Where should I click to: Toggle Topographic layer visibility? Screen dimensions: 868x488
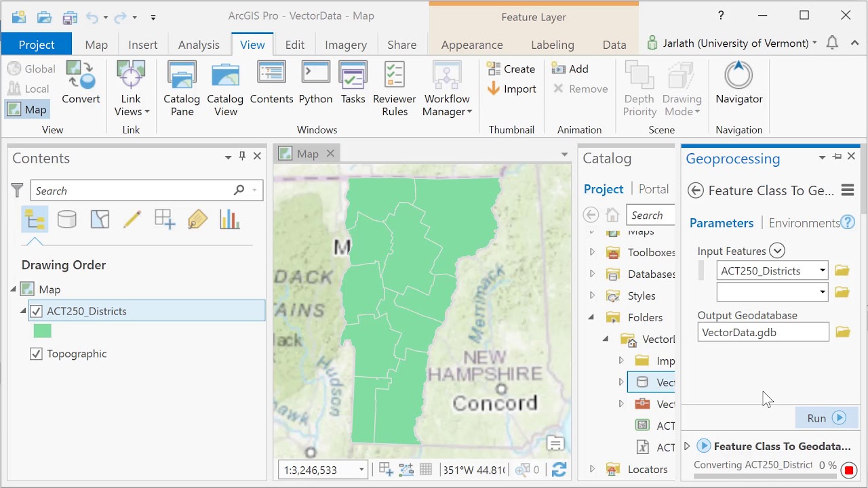pyautogui.click(x=36, y=354)
